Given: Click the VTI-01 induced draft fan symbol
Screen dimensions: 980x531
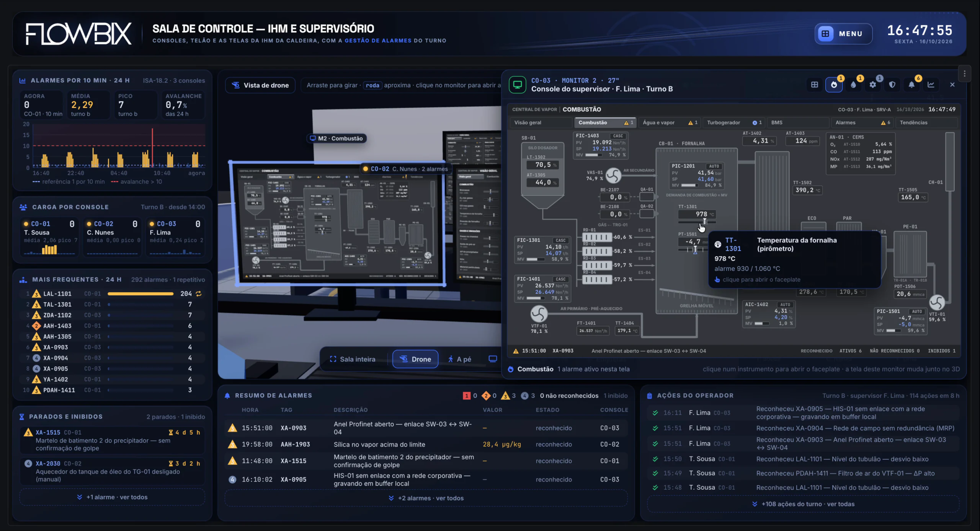Looking at the screenshot, I should coord(937,303).
